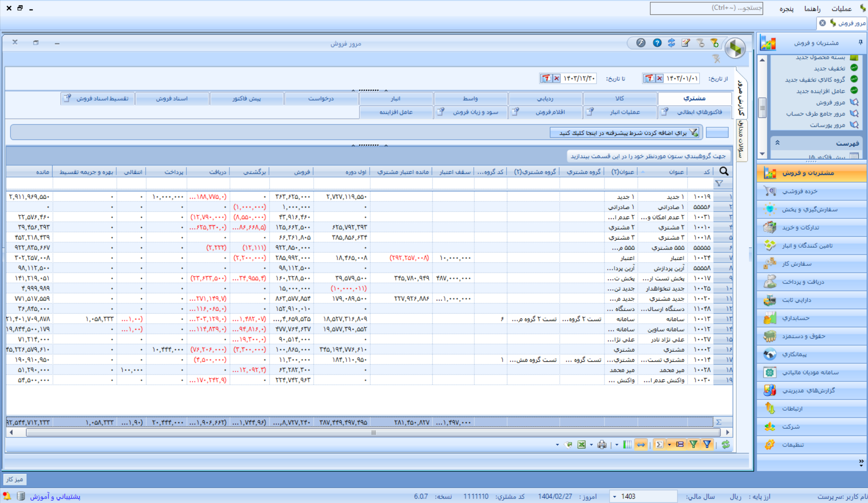Open the خرده فروشی module in the sidebar
Image resolution: width=868 pixels, height=503 pixels.
[x=811, y=191]
